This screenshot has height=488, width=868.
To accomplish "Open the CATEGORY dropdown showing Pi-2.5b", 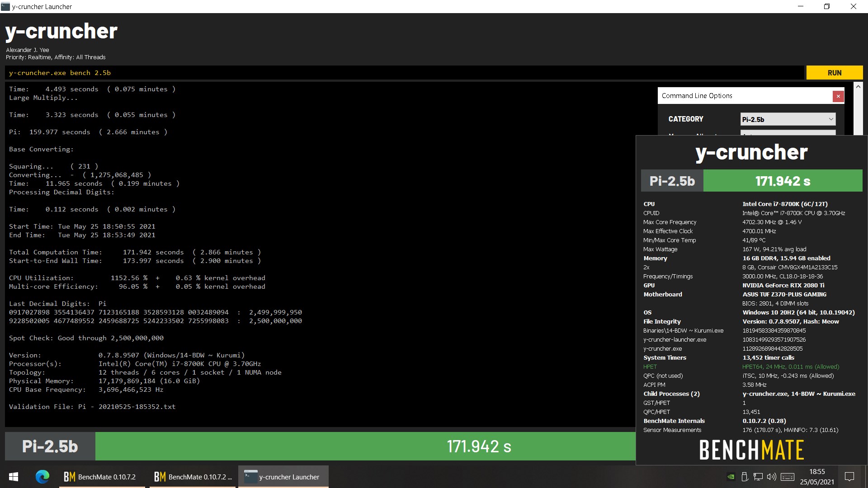I will click(788, 119).
